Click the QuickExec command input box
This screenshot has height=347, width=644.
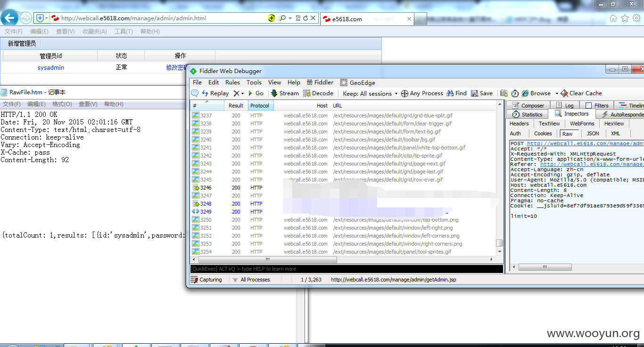(347, 269)
